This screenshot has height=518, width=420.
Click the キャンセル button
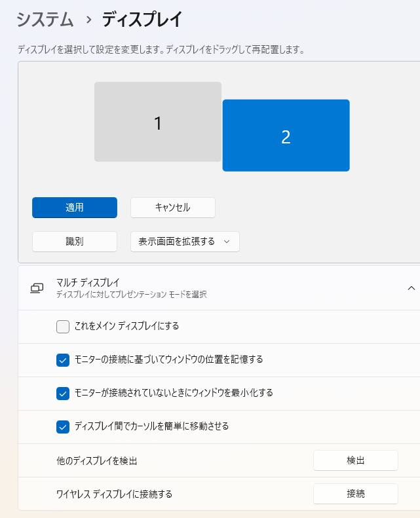(173, 208)
